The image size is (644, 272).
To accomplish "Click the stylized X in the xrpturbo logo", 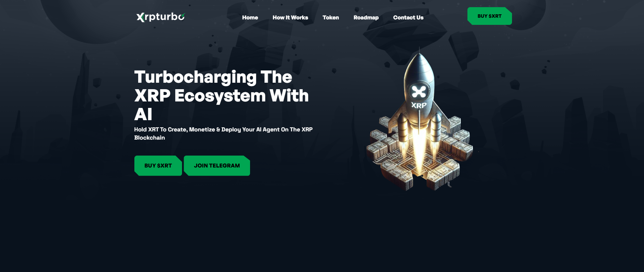I will tap(141, 17).
